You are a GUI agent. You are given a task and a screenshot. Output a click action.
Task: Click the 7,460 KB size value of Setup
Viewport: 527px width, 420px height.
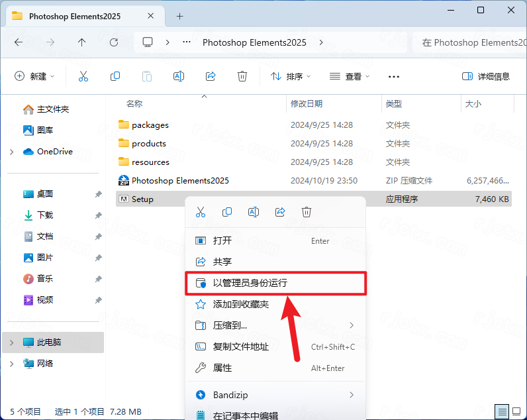coord(492,199)
